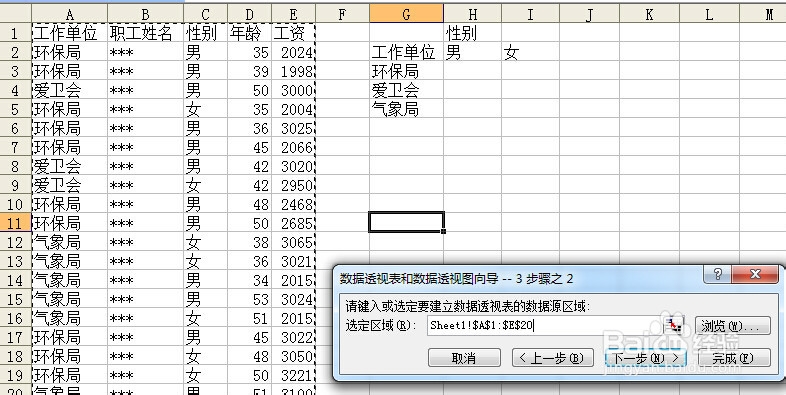Click salary cell 3065
The image size is (786, 395).
pyautogui.click(x=293, y=242)
